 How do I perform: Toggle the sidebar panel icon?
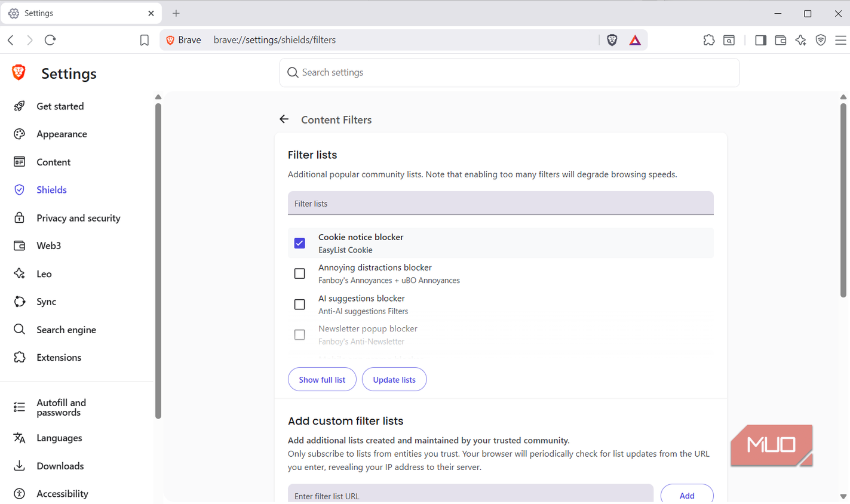[760, 40]
